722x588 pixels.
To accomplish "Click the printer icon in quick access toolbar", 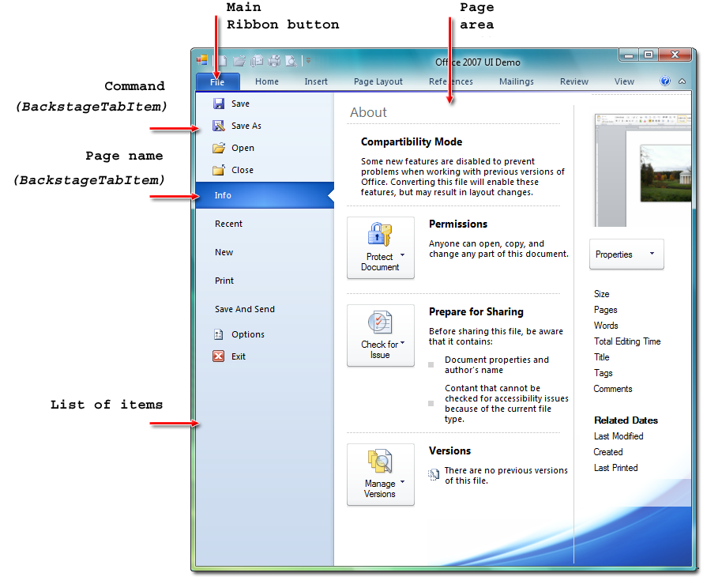I will tap(274, 61).
